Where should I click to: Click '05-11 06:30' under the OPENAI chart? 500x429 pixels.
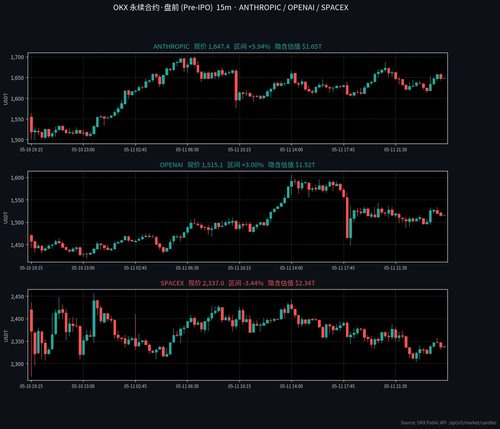pyautogui.click(x=187, y=268)
